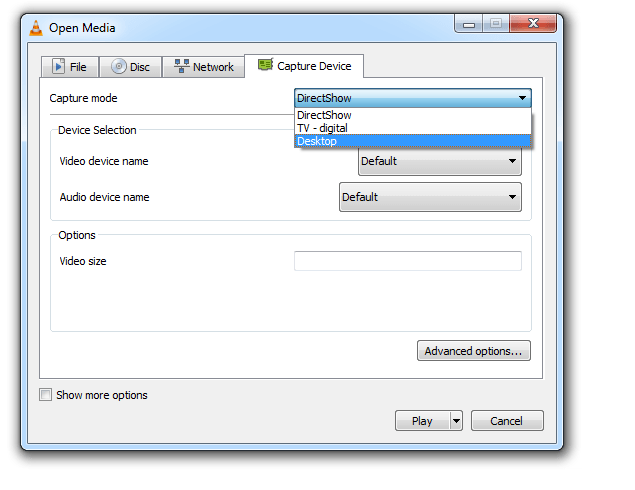635x490 pixels.
Task: Expand the Play button's arrow menu
Action: tap(456, 421)
